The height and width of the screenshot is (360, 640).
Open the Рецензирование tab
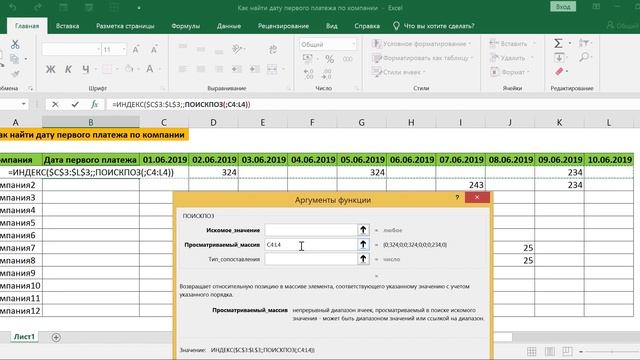[283, 26]
